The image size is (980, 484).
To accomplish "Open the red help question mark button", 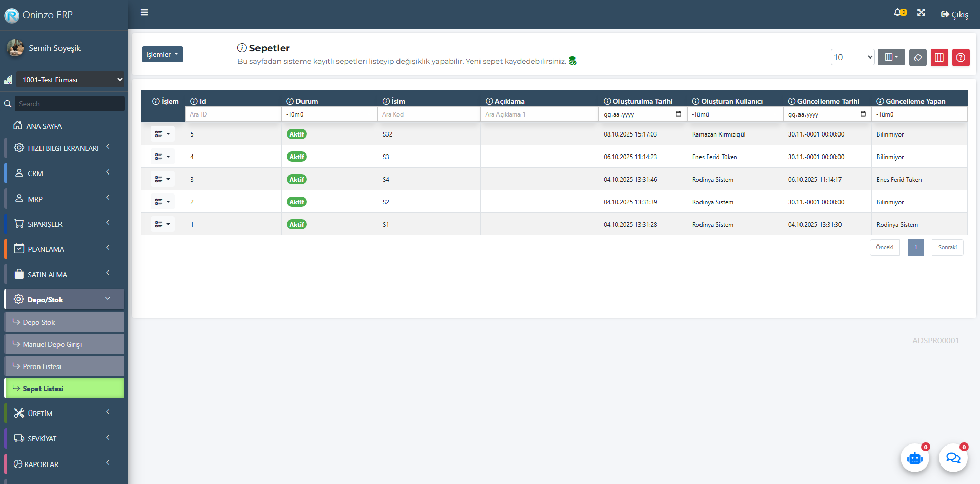I will pos(961,57).
